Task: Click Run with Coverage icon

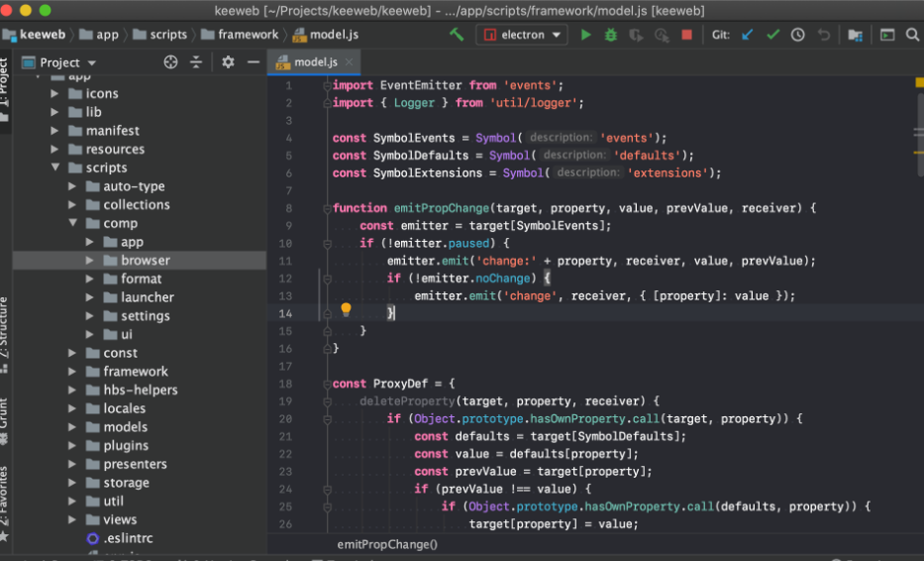Action: [636, 35]
